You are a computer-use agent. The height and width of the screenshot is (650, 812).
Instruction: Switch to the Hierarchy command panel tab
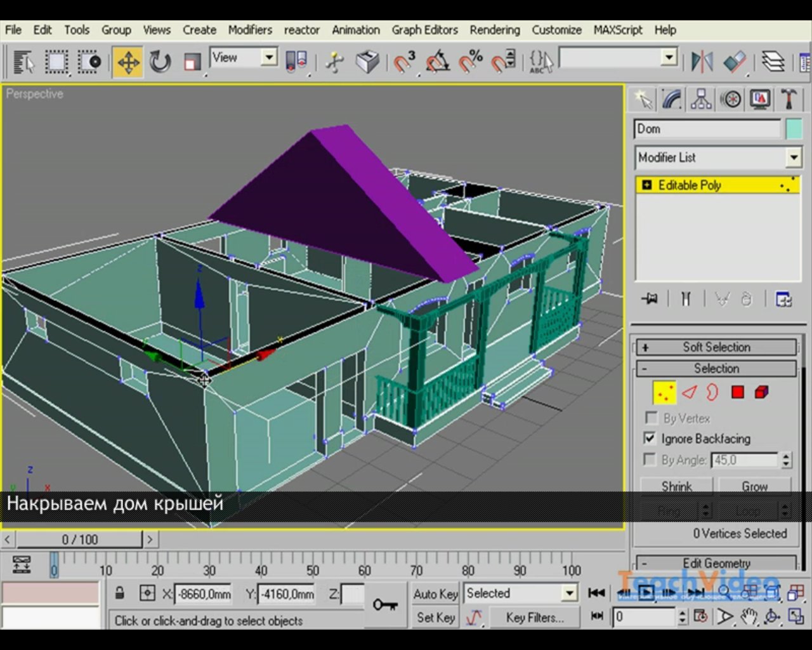[701, 100]
